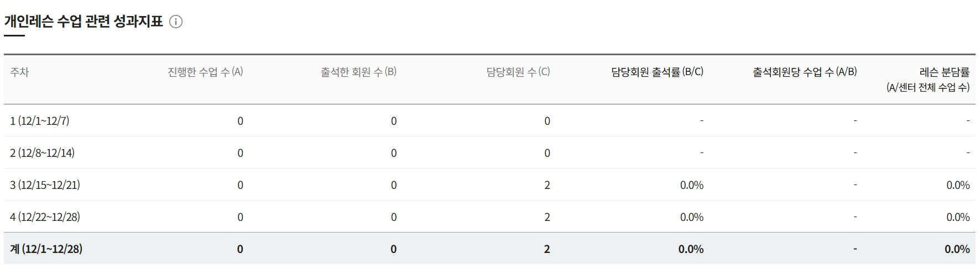Click the 레슨 분담률 column header
This screenshot has height=269, width=980.
[x=928, y=80]
